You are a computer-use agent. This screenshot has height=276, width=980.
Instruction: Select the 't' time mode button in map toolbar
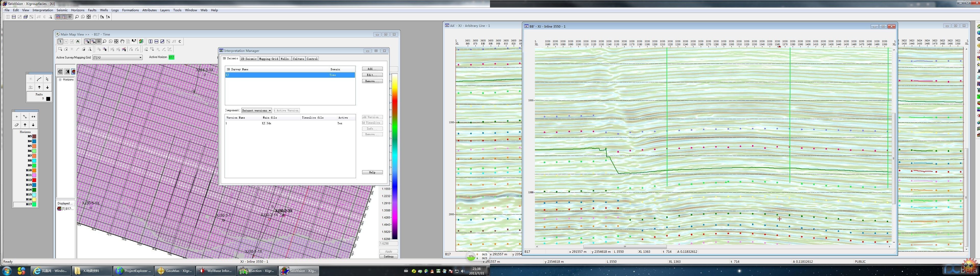60,42
